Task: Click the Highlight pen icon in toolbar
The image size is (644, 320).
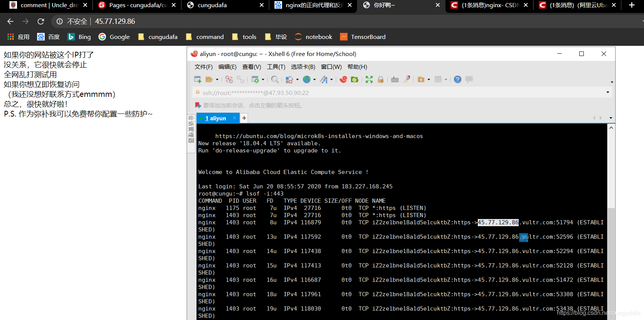Action: click(x=407, y=79)
